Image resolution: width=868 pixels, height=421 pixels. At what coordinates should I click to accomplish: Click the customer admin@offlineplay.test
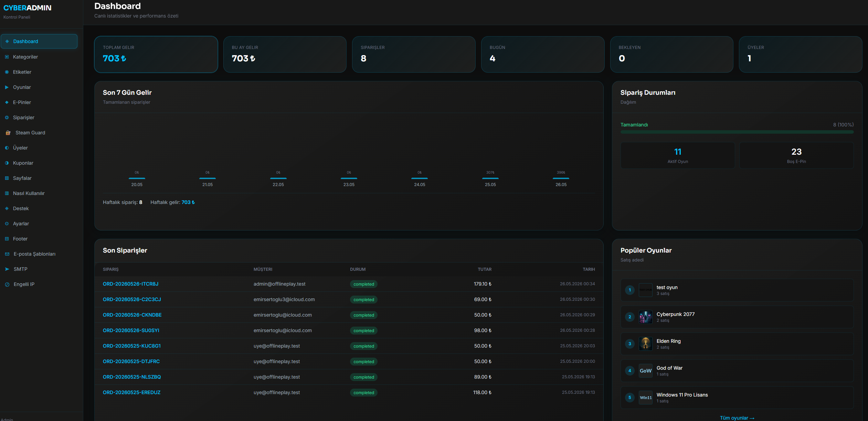(x=279, y=284)
